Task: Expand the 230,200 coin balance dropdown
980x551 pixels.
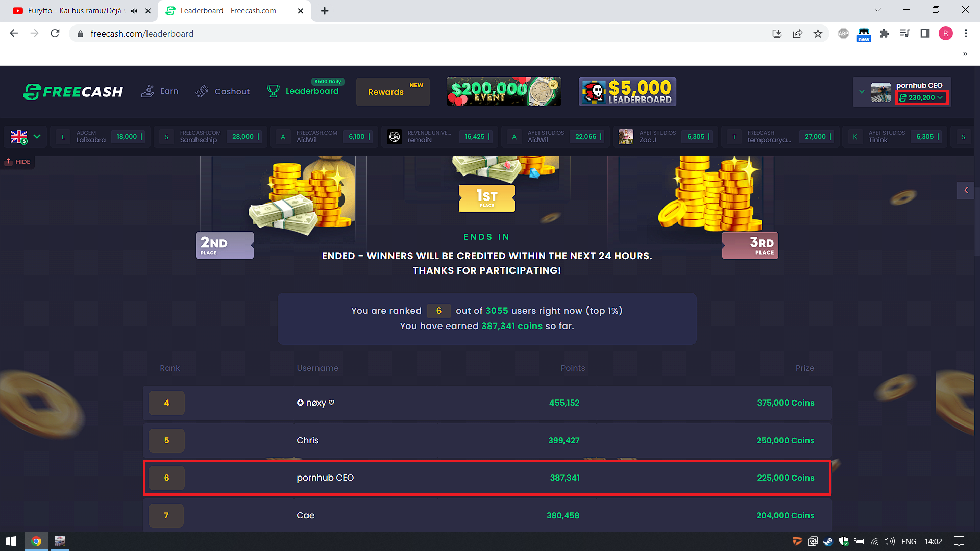Action: (x=922, y=97)
